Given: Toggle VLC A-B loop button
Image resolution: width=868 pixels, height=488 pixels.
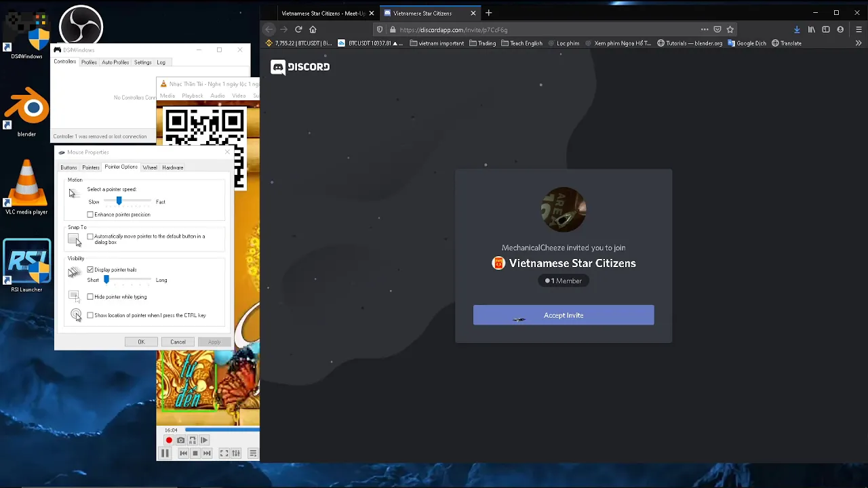Looking at the screenshot, I should pyautogui.click(x=192, y=441).
